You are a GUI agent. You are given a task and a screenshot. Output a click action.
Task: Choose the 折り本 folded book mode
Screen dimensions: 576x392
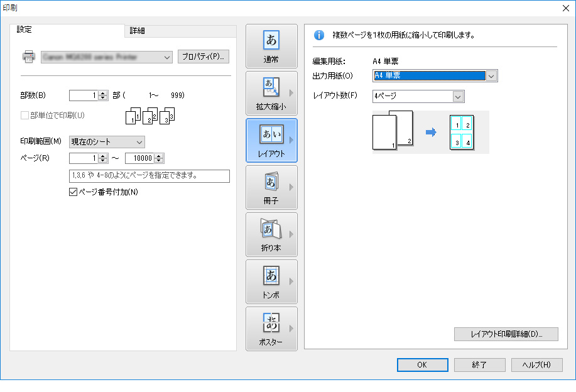point(271,234)
